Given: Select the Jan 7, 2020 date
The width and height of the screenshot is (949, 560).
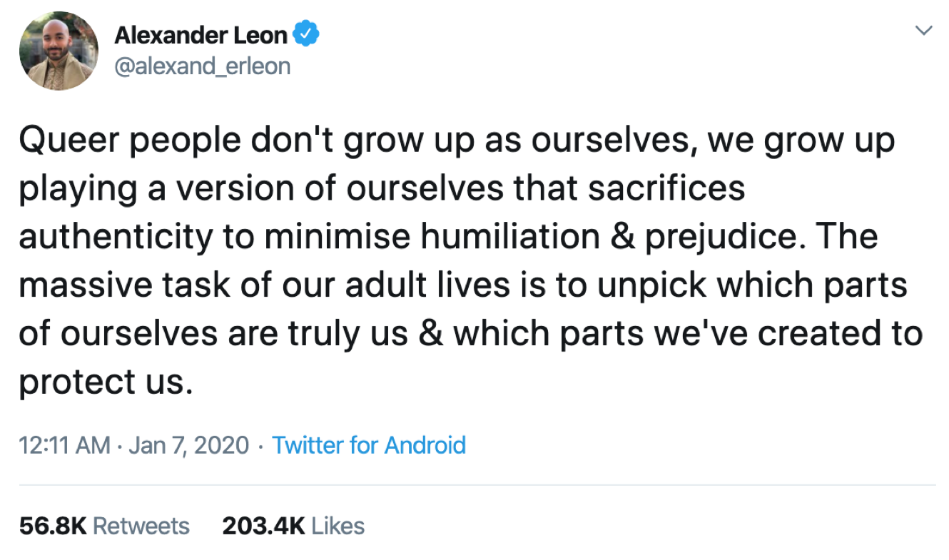Looking at the screenshot, I should pyautogui.click(x=188, y=446).
